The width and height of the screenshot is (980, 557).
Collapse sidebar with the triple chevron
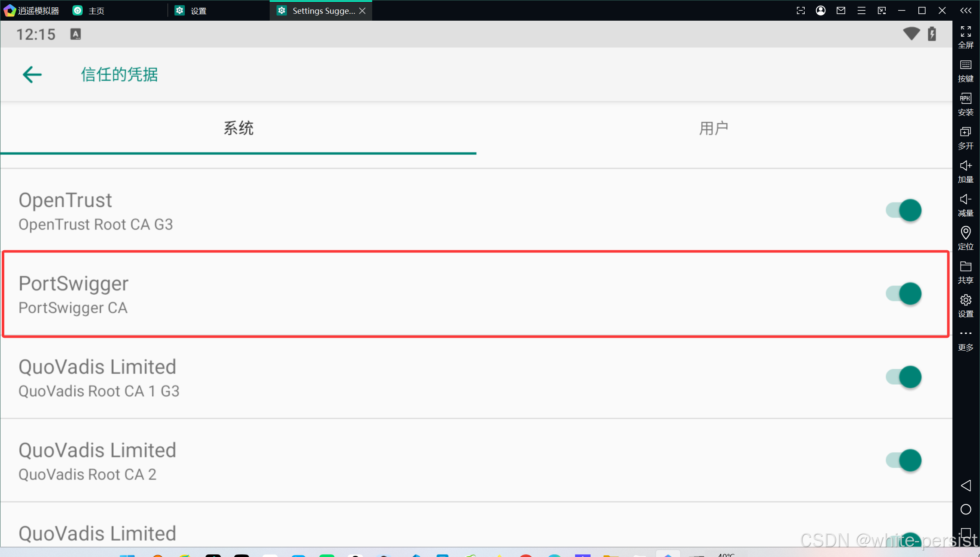[965, 10]
